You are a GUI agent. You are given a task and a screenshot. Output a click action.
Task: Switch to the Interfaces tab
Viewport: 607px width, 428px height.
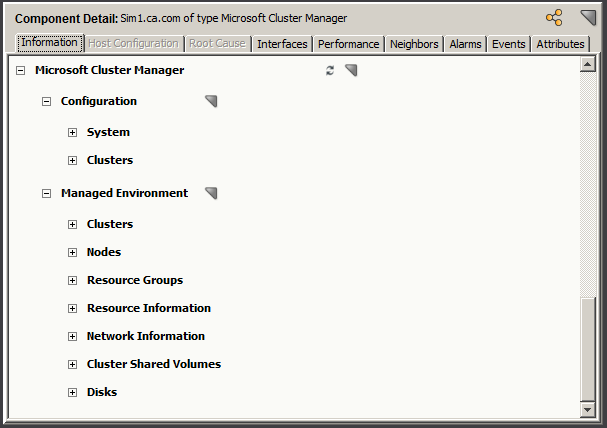[x=282, y=44]
